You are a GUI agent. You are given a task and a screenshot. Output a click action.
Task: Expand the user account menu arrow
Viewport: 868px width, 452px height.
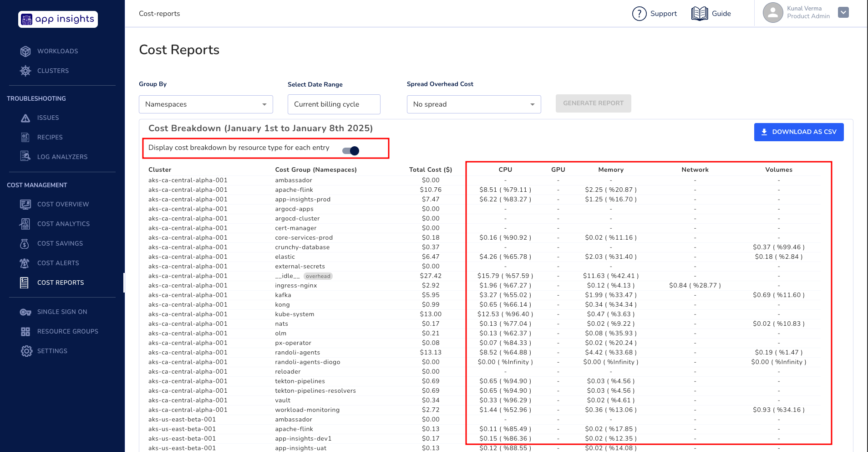tap(843, 13)
